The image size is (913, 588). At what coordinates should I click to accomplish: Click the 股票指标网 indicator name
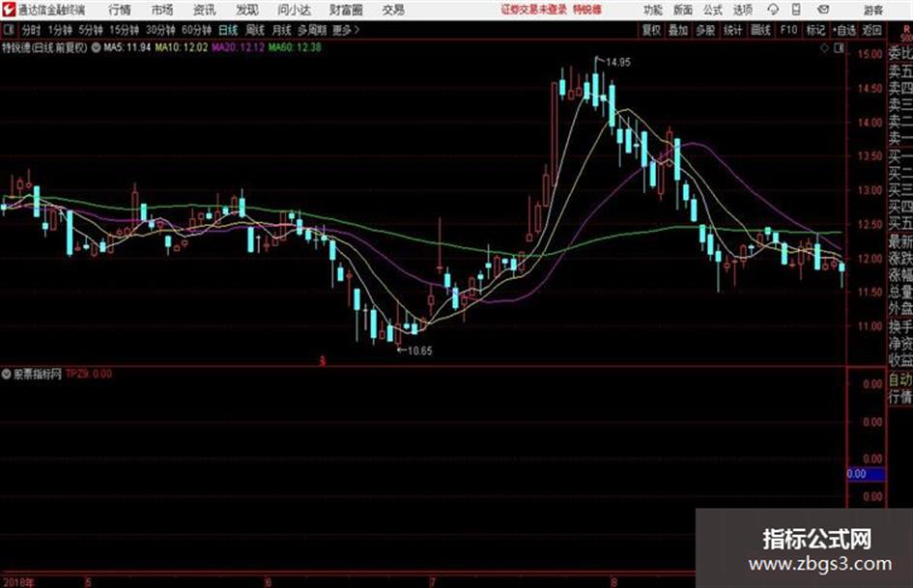38,374
